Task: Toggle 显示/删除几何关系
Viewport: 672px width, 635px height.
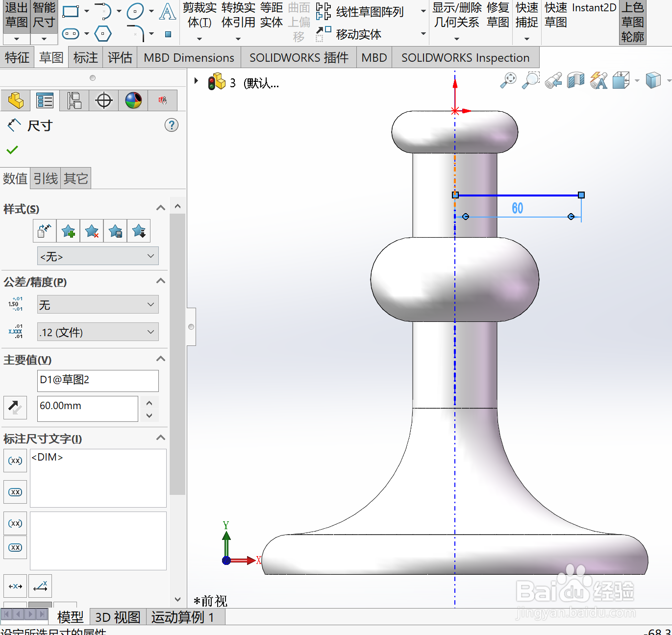Action: tap(456, 15)
